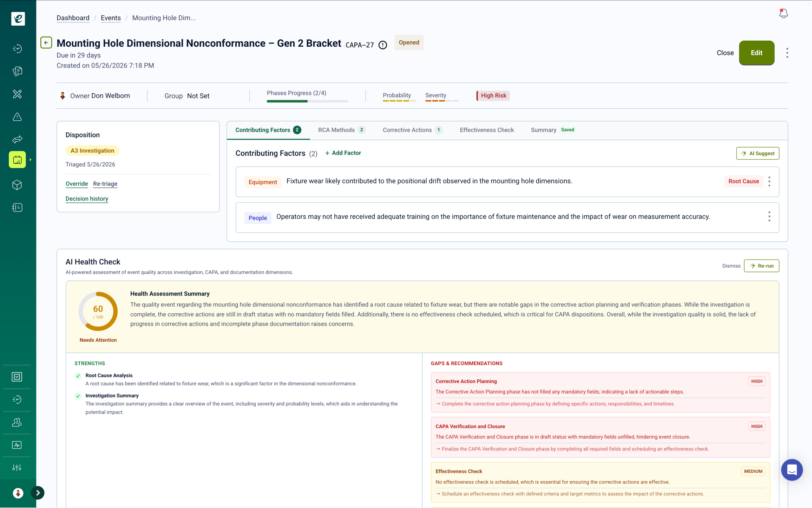Viewport: 812px width, 508px height.
Task: Open options menu for the Equipment factor
Action: [x=769, y=181]
